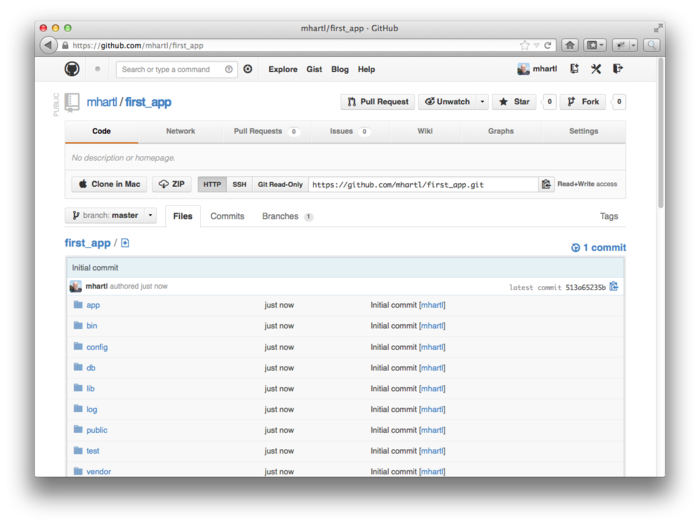This screenshot has height=525, width=700.
Task: Copy clone URL with clipboard icon
Action: [546, 184]
